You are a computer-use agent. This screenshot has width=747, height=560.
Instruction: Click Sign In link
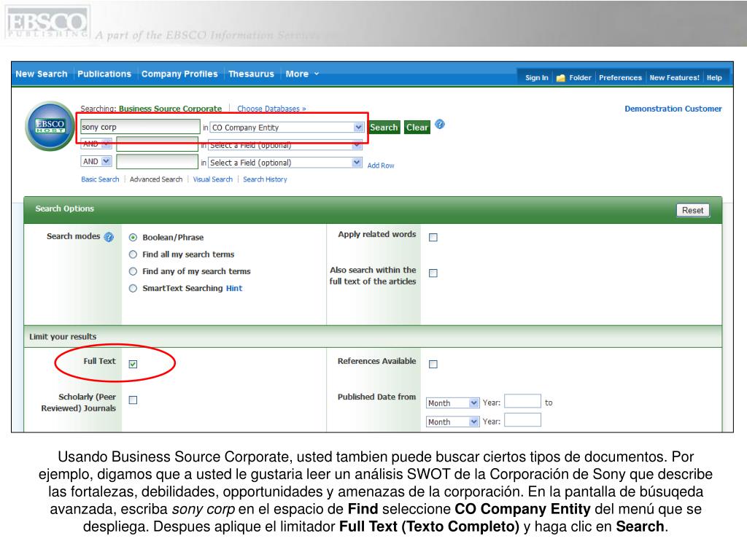tap(536, 77)
